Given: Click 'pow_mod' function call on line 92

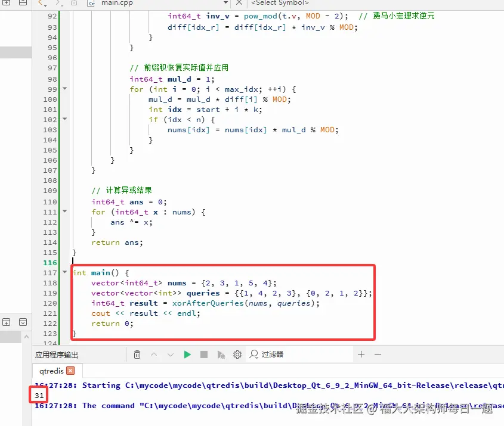Looking at the screenshot, I should point(261,16).
